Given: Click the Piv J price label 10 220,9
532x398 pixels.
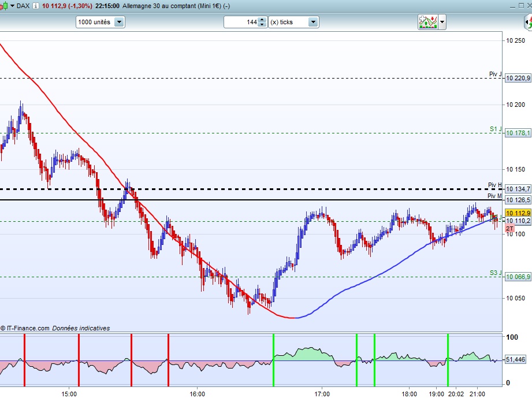Looking at the screenshot, I should pos(518,78).
